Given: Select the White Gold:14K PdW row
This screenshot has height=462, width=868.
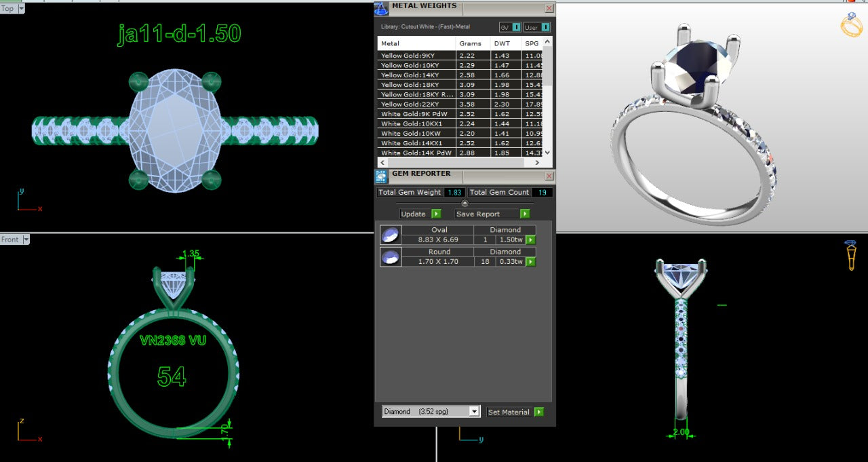Looking at the screenshot, I should pos(460,153).
